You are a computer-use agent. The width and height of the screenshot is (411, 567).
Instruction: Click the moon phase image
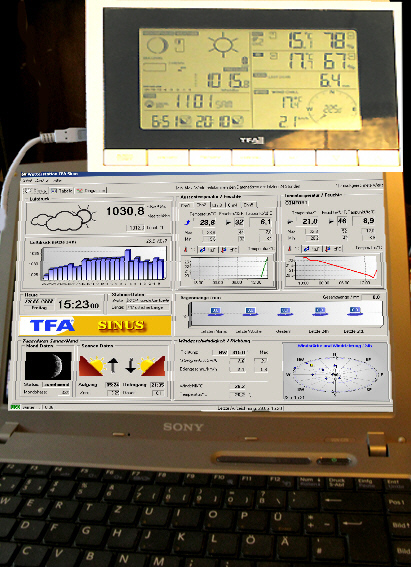coord(48,366)
